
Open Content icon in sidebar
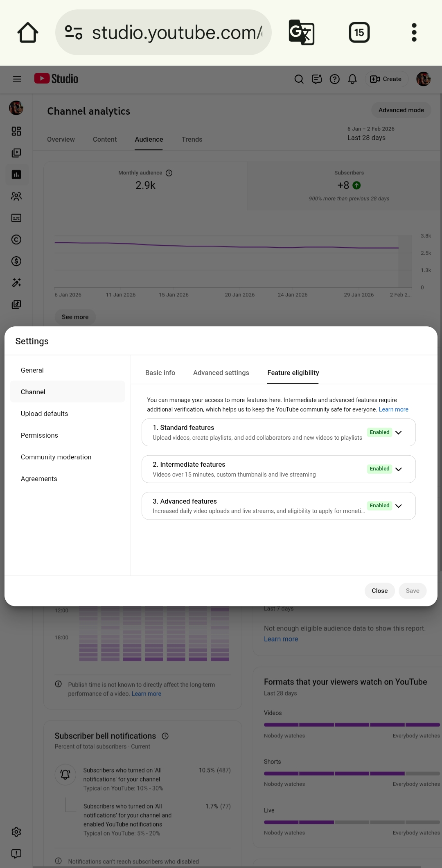[16, 153]
